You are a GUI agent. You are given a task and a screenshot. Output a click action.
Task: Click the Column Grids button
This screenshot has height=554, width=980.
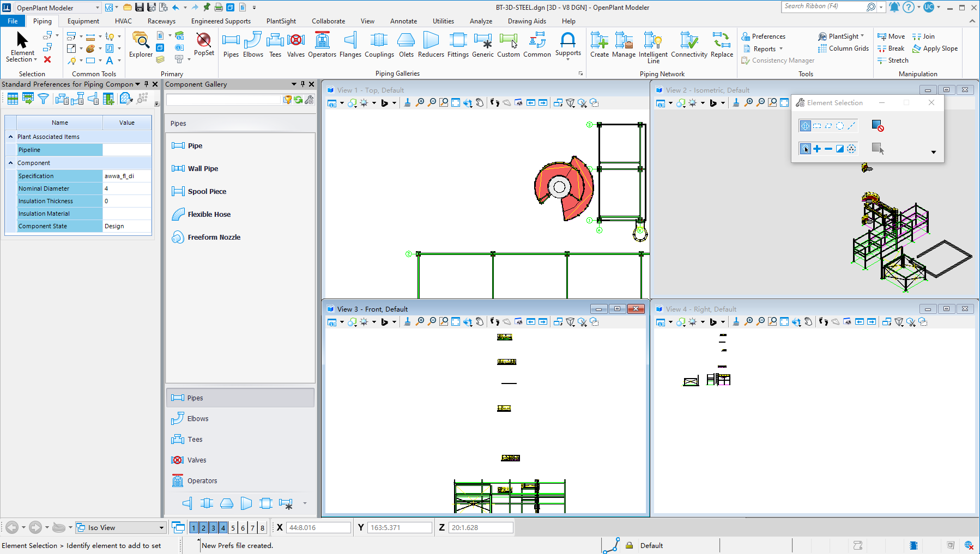(x=844, y=48)
